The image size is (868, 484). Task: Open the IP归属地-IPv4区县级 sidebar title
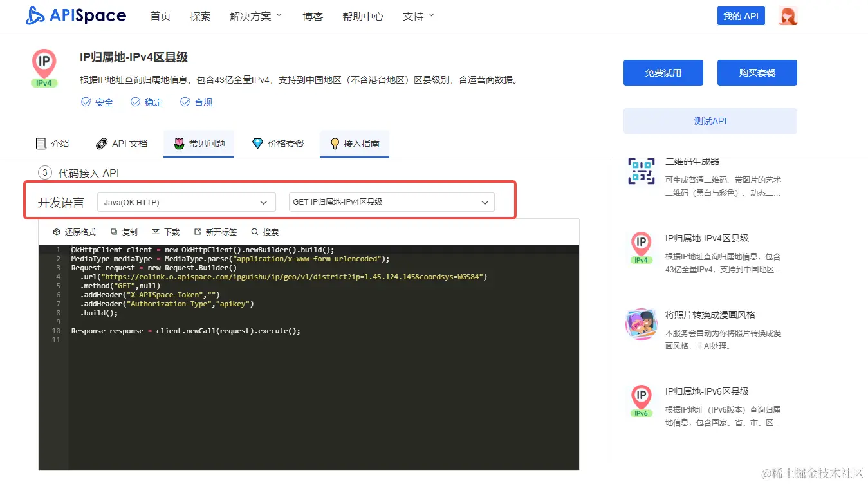(707, 238)
